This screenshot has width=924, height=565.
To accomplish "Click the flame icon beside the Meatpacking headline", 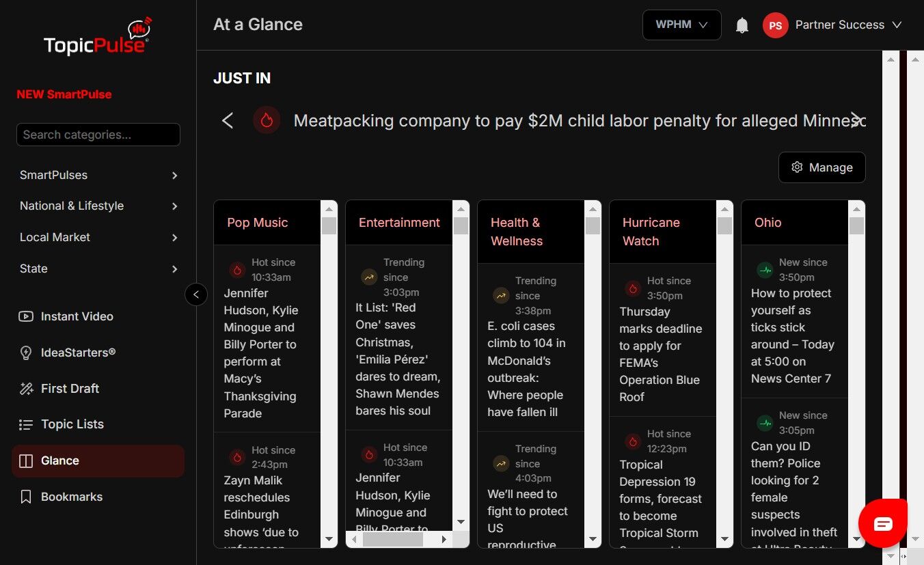I will tap(267, 120).
